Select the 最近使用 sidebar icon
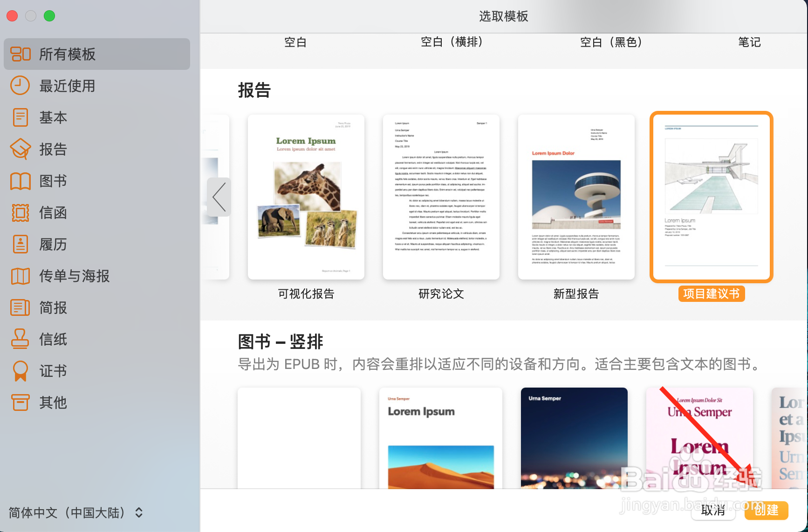Image resolution: width=808 pixels, height=532 pixels. [x=68, y=86]
